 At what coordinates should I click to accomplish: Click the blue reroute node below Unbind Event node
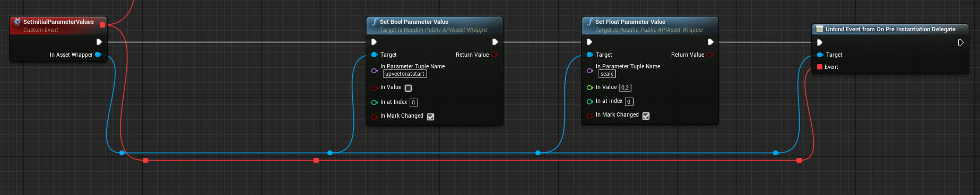click(x=776, y=153)
